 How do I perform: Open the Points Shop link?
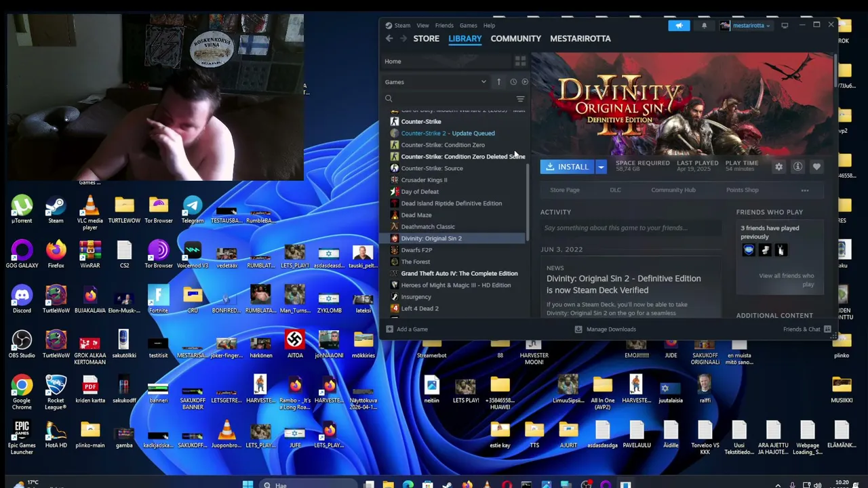(743, 190)
